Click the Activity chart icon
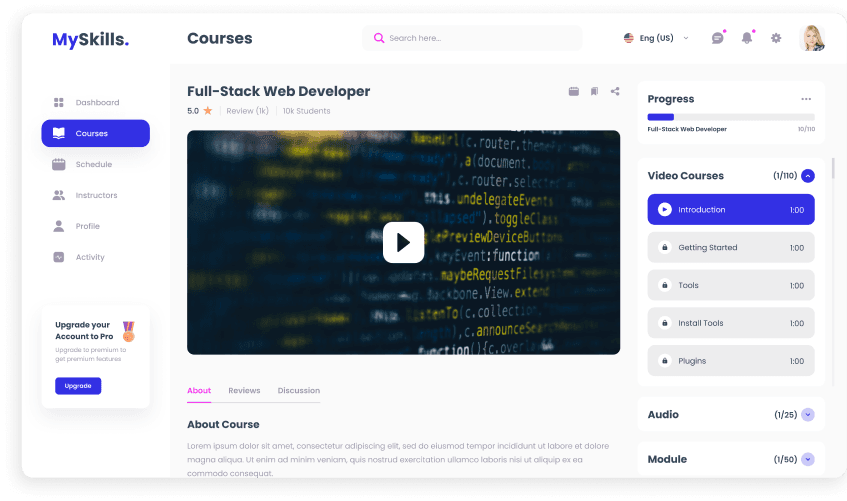 coord(59,257)
